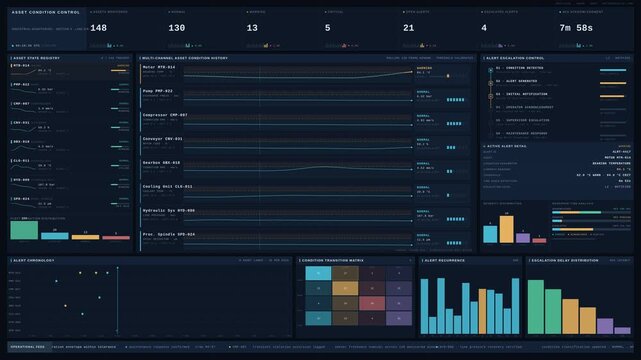Open the 21 open alerts card
The image size is (641, 360).
439,28
